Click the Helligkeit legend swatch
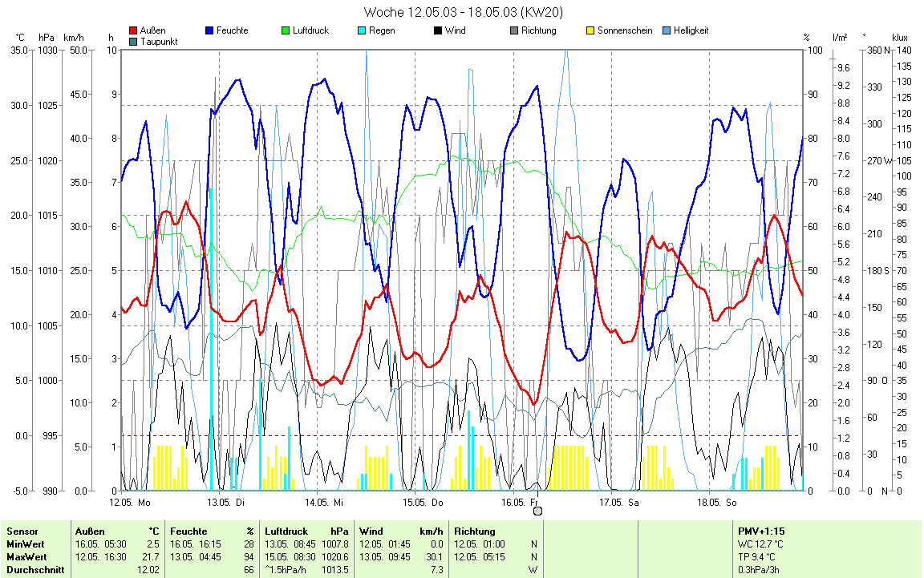The width and height of the screenshot is (924, 578). 667,30
